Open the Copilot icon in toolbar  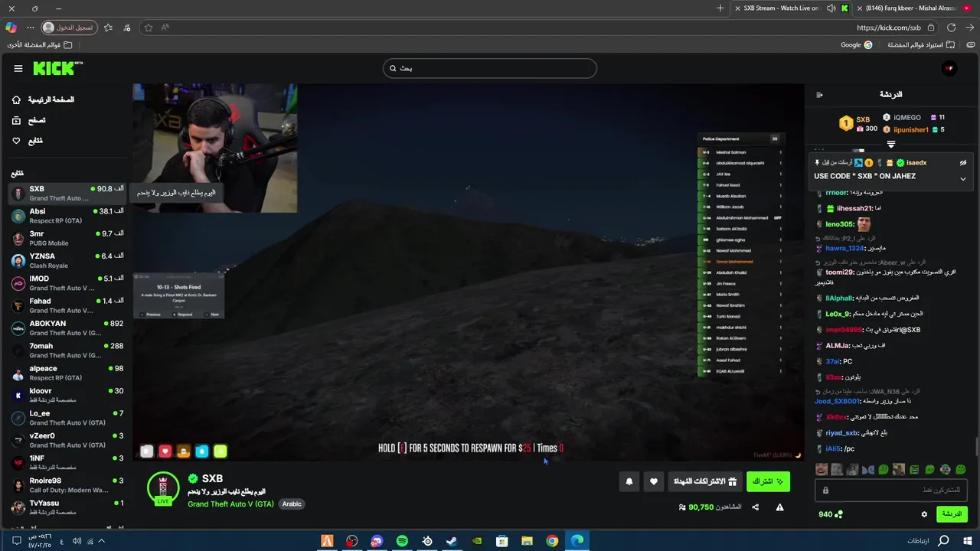coord(11,28)
